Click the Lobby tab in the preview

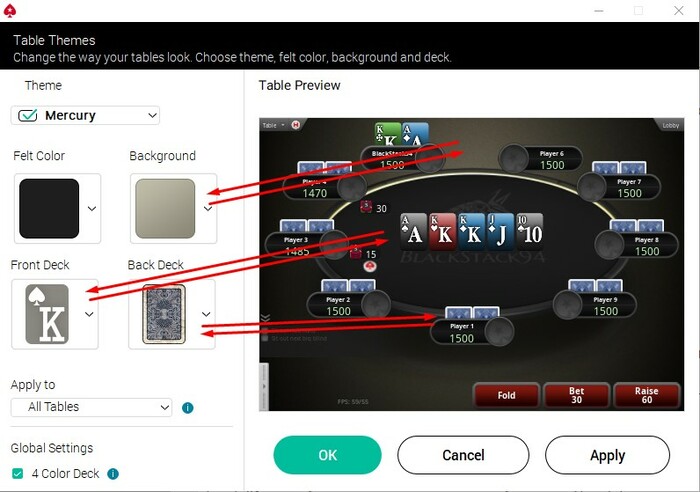(670, 125)
